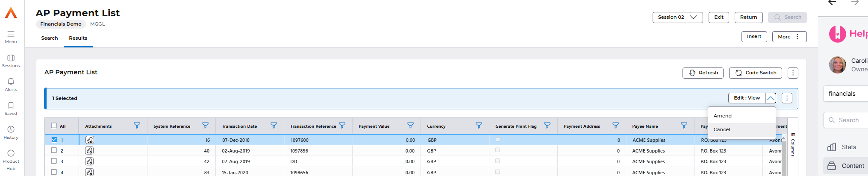Screen dimensions: 868x176
Task: Filter the Transaction Date column
Action: 274,126
